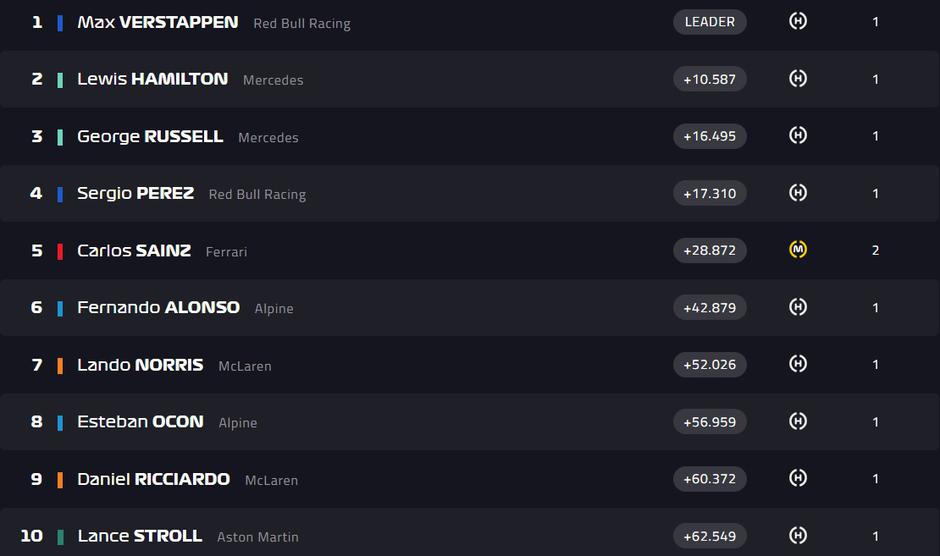Click Russell's +16.495 gap badge
This screenshot has height=556, width=940.
coord(710,136)
